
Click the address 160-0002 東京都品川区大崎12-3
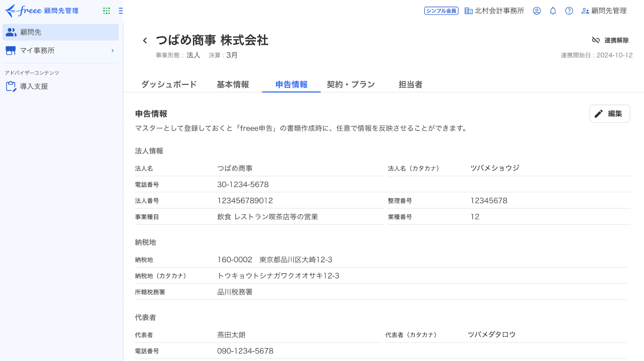tap(275, 260)
